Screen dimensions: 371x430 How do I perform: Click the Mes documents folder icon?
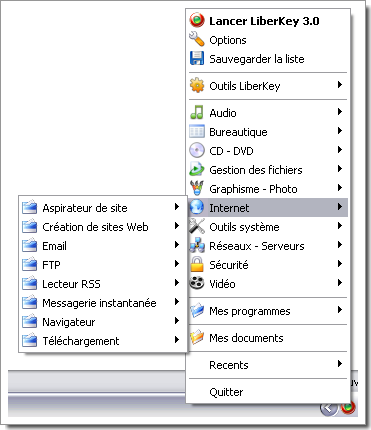197,337
